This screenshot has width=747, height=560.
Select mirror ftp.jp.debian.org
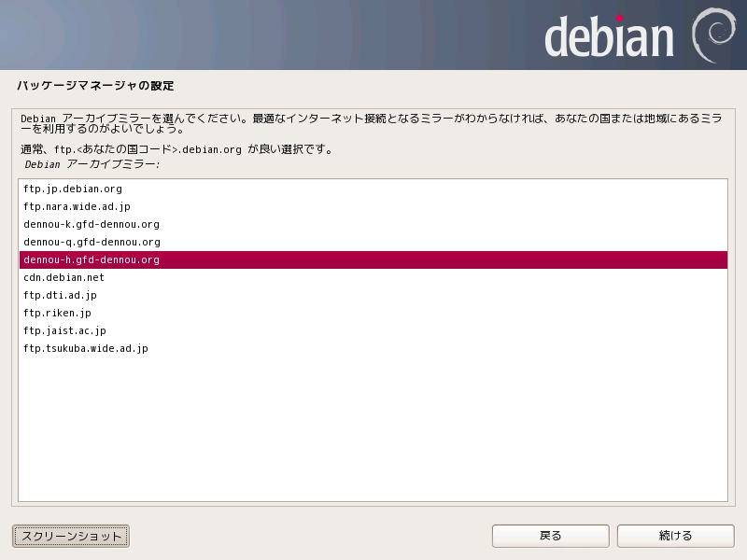(x=373, y=189)
